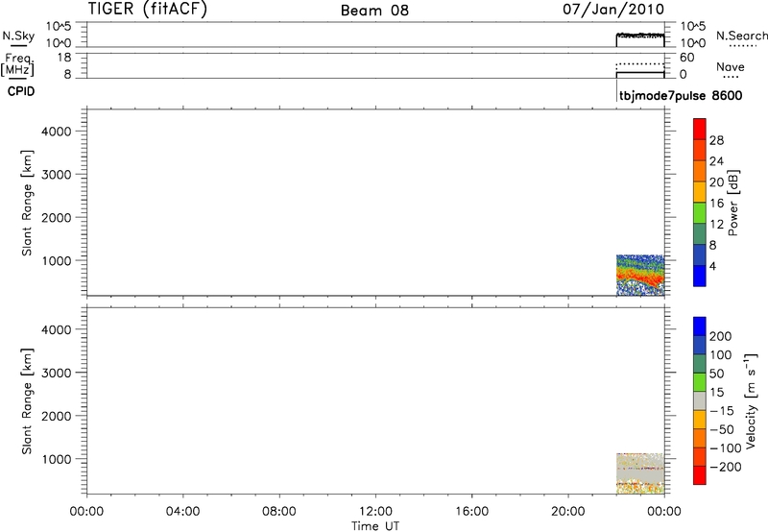Click the blue Power colorbar segment below 4
Screen dimensions: 768x532
(700, 276)
